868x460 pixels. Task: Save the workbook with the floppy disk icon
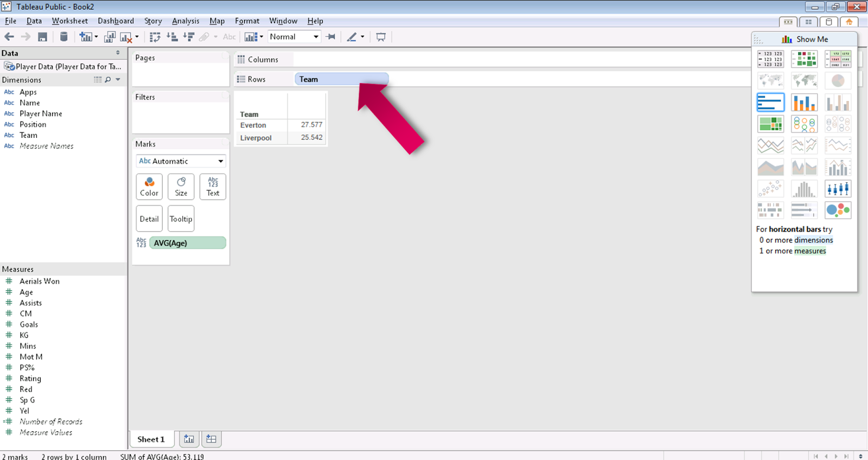[42, 37]
